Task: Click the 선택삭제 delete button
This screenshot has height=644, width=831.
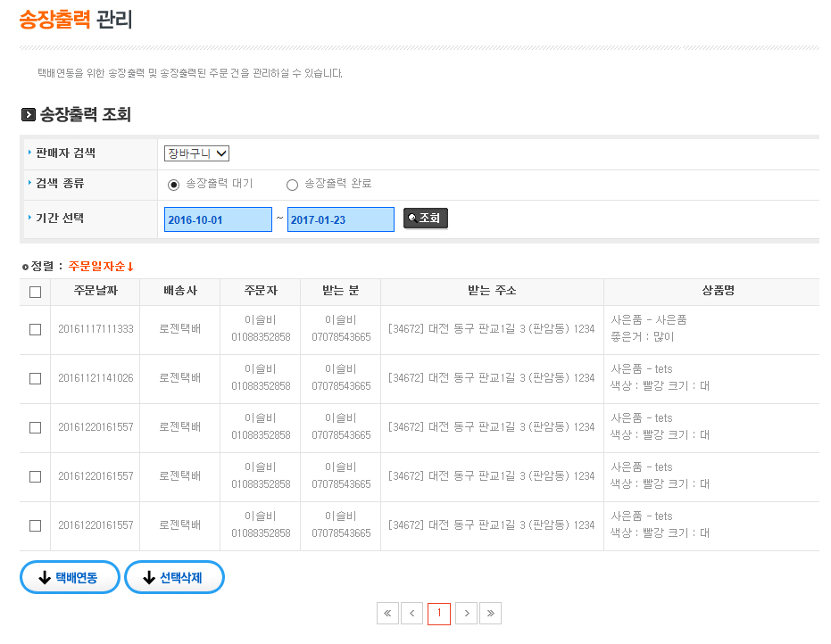Action: 174,578
